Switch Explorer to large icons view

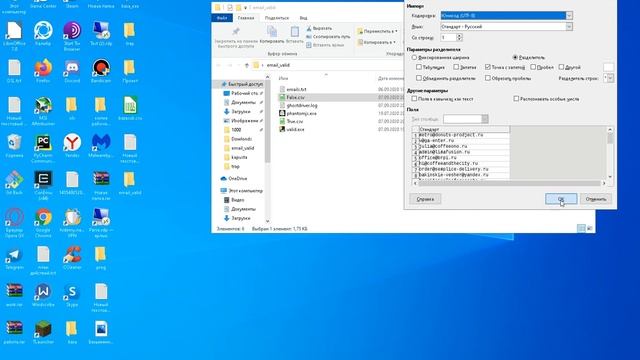tap(589, 229)
